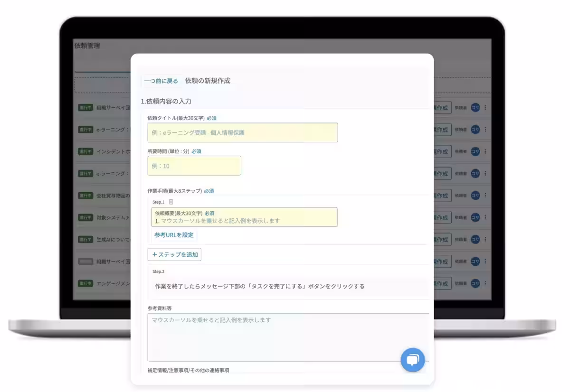Click the Step.2 instruction text

click(x=260, y=286)
